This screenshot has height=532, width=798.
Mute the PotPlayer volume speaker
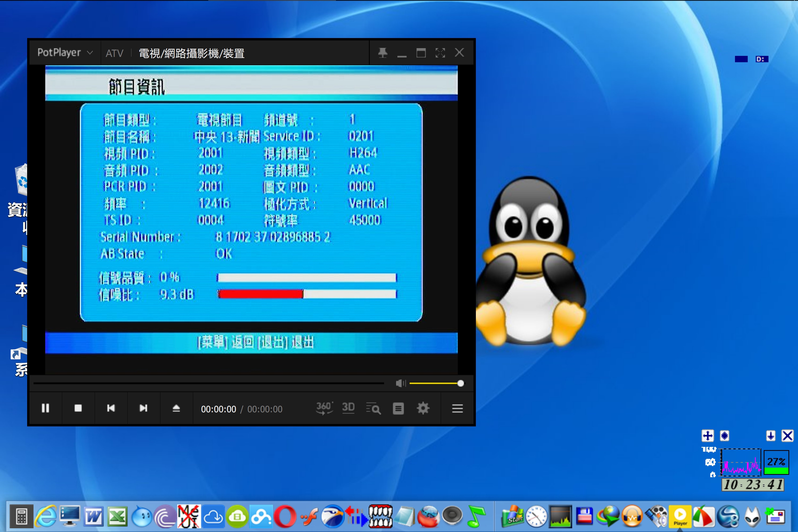click(x=401, y=383)
